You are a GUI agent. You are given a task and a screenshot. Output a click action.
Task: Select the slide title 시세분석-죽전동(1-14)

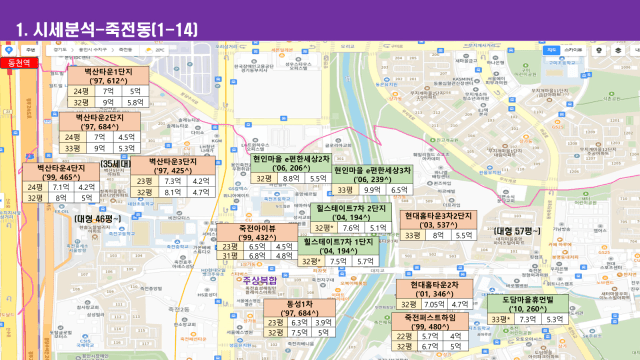[x=107, y=30]
